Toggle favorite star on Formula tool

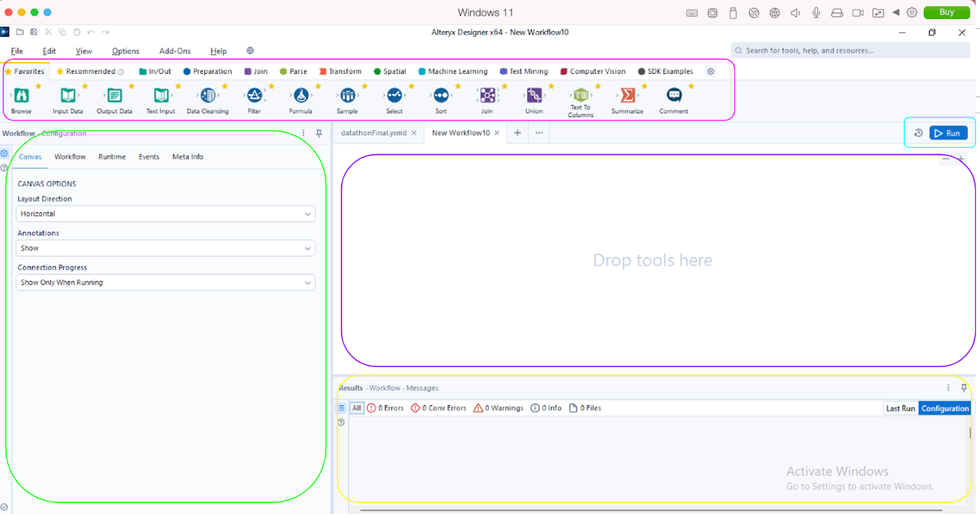pos(318,86)
